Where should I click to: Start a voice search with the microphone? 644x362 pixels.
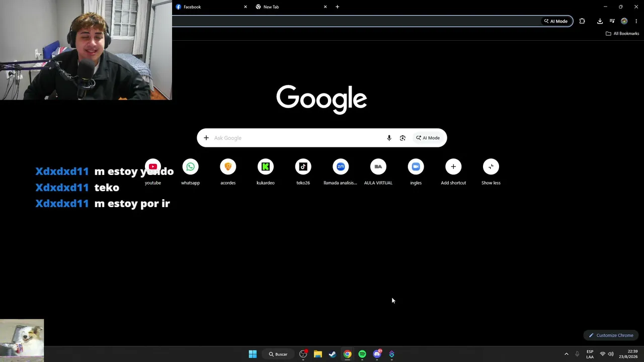point(389,138)
